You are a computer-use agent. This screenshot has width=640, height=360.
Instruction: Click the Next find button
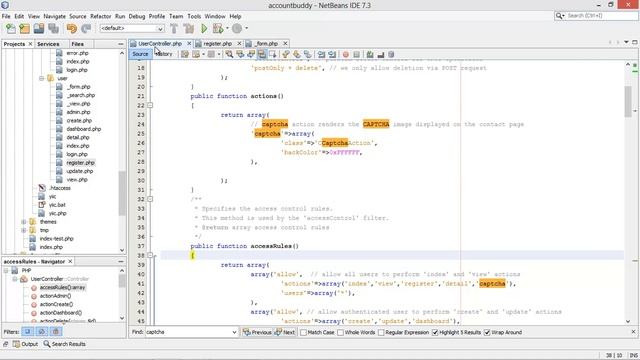tap(285, 332)
